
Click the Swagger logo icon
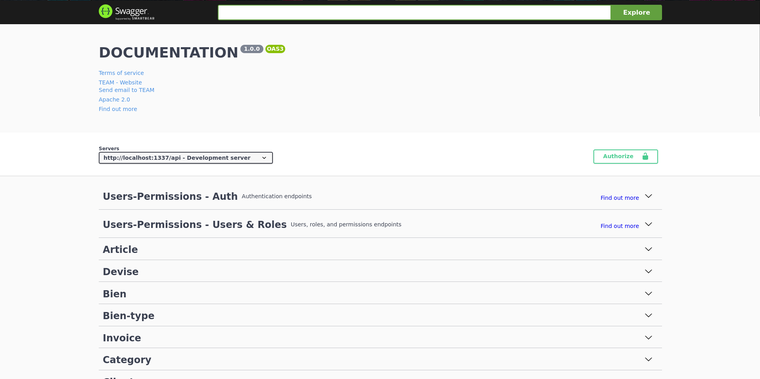106,11
